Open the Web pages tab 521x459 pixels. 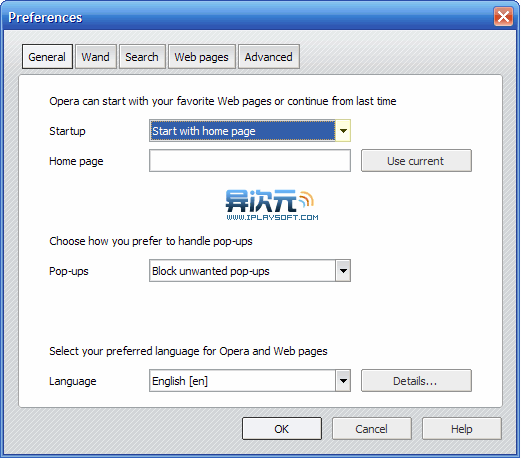point(202,57)
